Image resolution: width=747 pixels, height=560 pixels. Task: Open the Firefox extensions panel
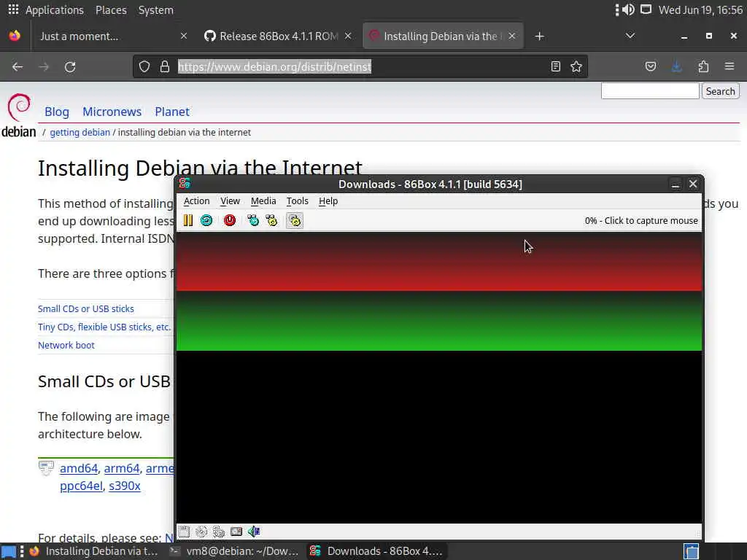[703, 66]
